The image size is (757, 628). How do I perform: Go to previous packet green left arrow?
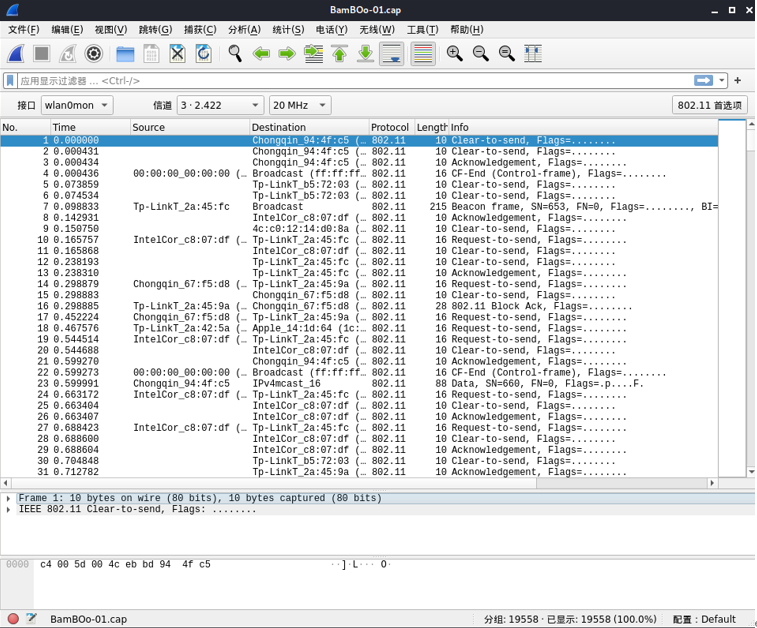(x=261, y=53)
